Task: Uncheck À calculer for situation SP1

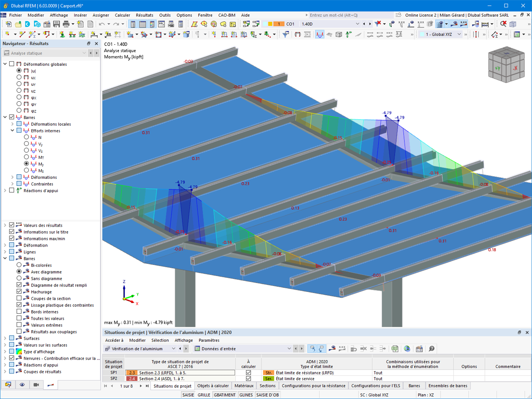Action: click(x=248, y=373)
